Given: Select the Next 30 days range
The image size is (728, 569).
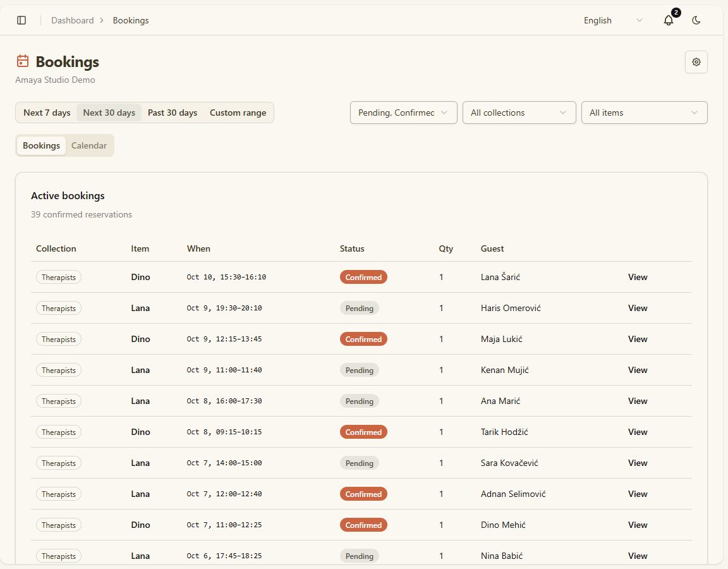Looking at the screenshot, I should coord(109,113).
